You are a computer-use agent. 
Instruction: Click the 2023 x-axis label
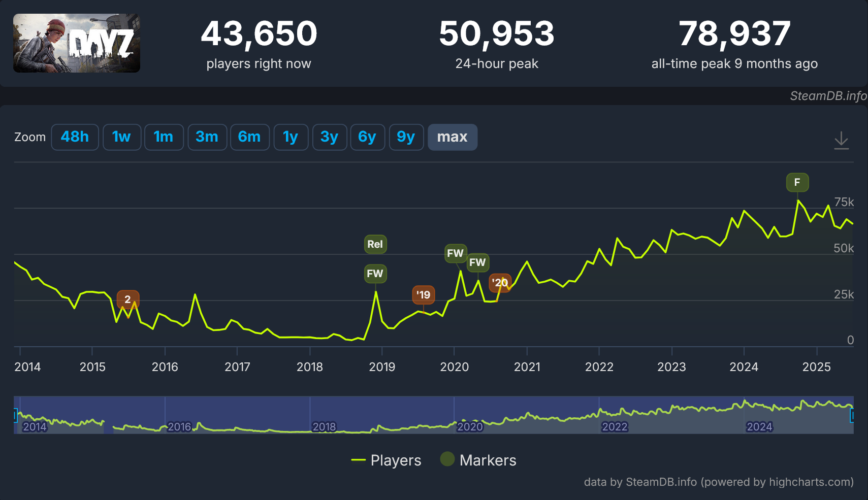671,367
